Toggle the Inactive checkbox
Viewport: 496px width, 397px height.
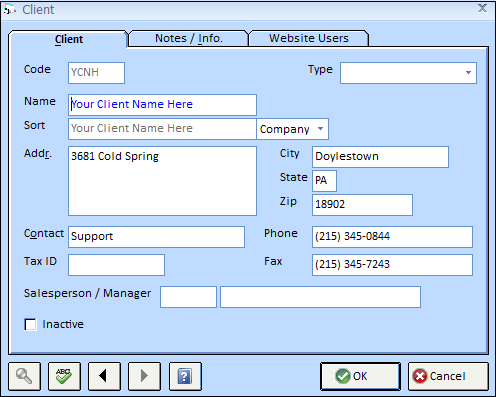coord(30,324)
